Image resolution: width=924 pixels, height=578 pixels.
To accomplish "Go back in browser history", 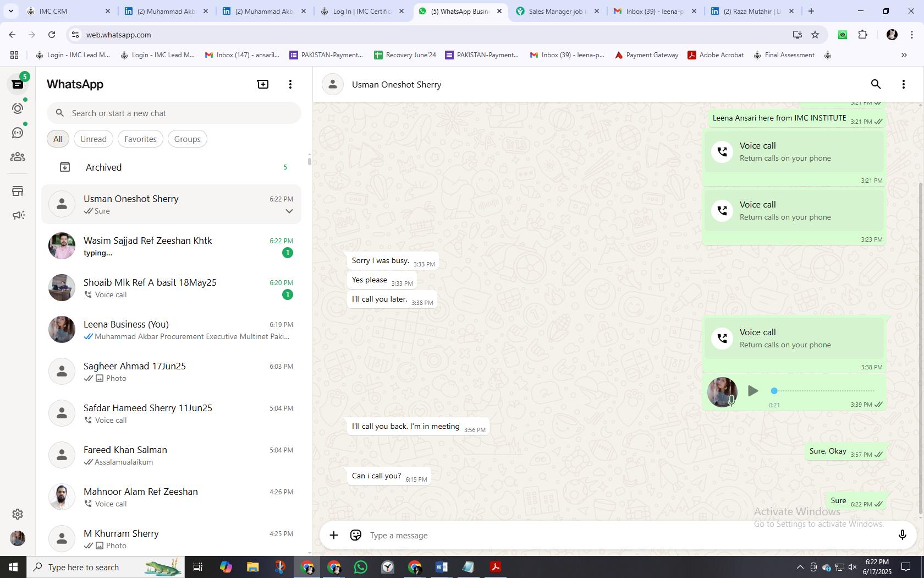I will tap(12, 35).
